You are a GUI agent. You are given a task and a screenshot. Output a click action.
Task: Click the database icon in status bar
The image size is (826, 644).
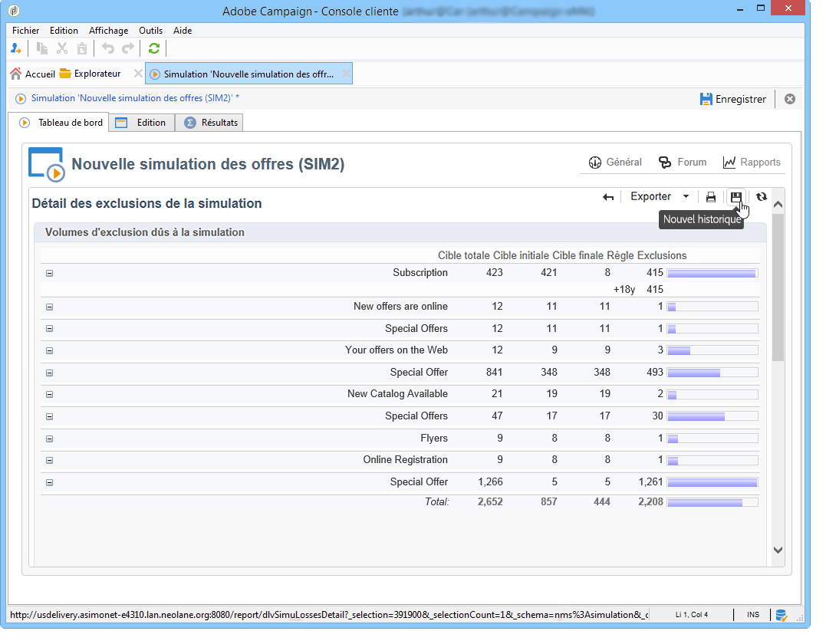782,615
